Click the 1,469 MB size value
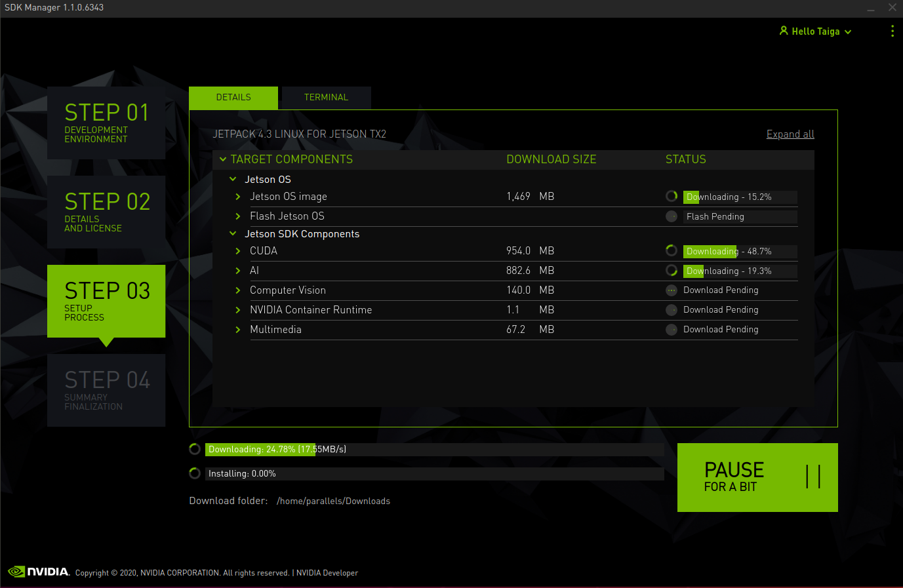Screen dimensions: 903x588 pos(531,196)
